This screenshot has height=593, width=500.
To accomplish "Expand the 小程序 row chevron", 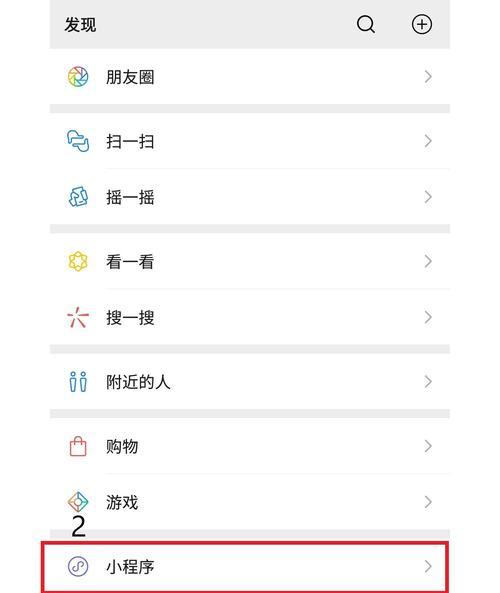I will 428,567.
